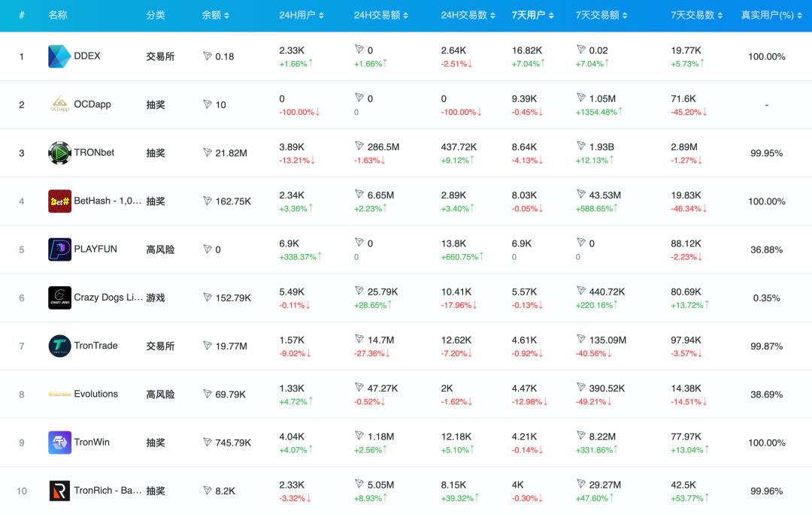812x514 pixels.
Task: Click the -49.21% change for Evolutions
Action: pyautogui.click(x=593, y=402)
